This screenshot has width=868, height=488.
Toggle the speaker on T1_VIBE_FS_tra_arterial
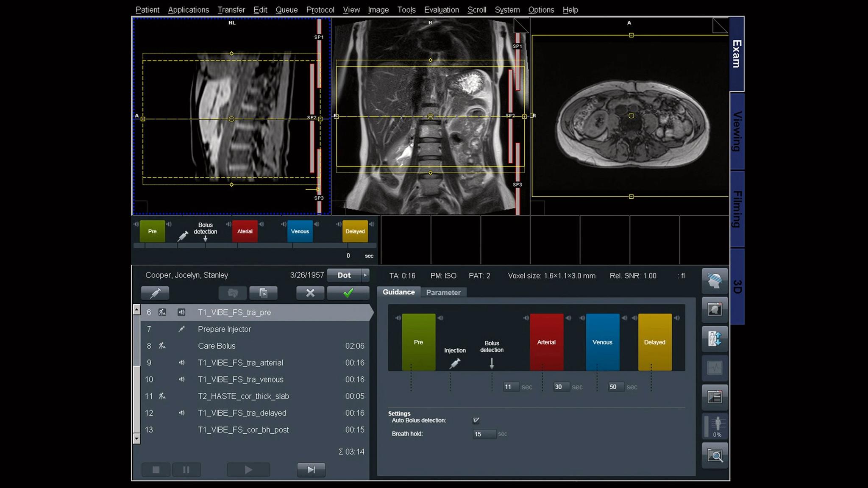pyautogui.click(x=182, y=363)
